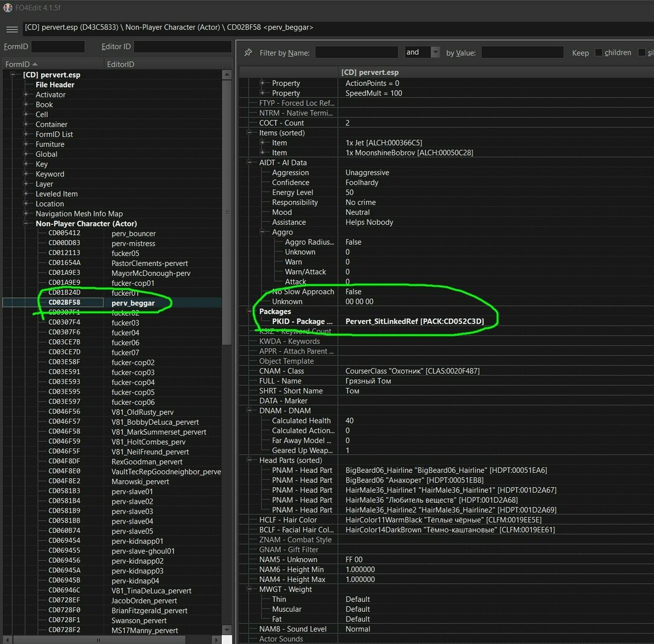Collapse the Items (sorted) node
This screenshot has height=644, width=654.
click(249, 132)
